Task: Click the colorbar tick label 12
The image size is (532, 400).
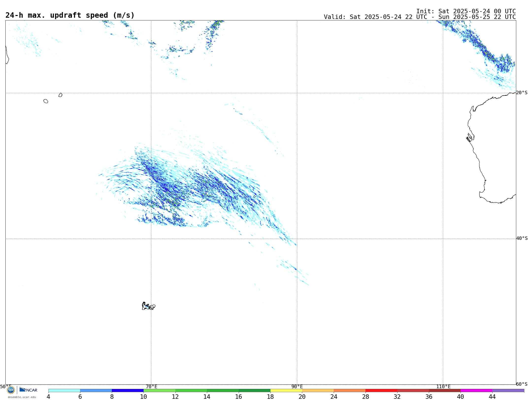Action: [x=175, y=397]
